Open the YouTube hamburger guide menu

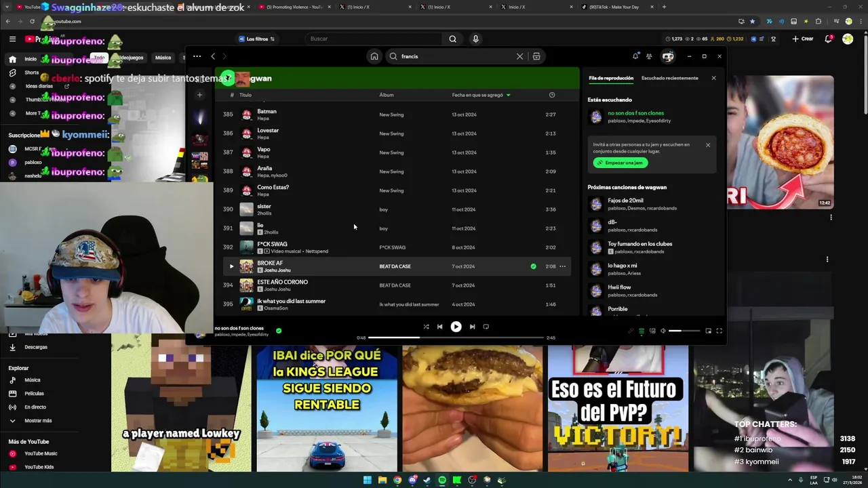(12, 39)
